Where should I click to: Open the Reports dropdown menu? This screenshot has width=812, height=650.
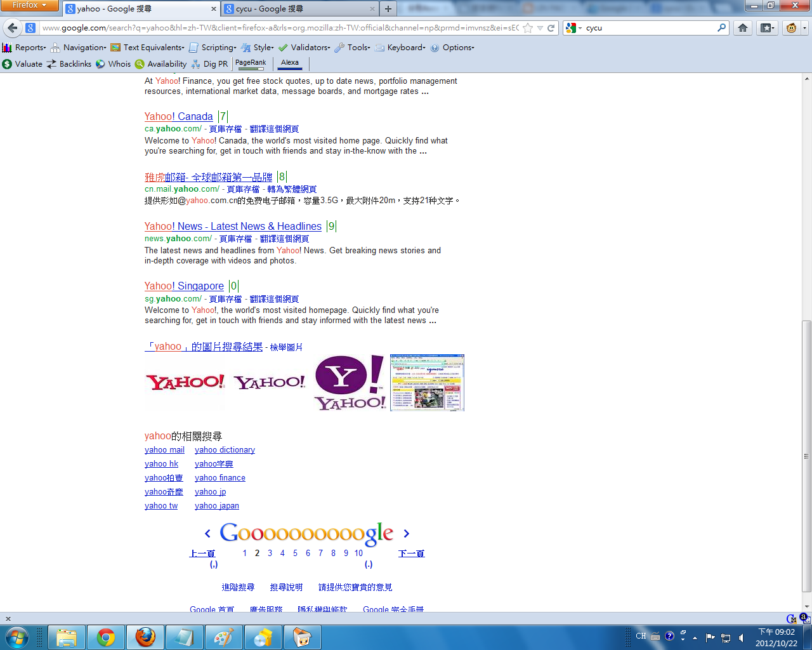click(24, 48)
